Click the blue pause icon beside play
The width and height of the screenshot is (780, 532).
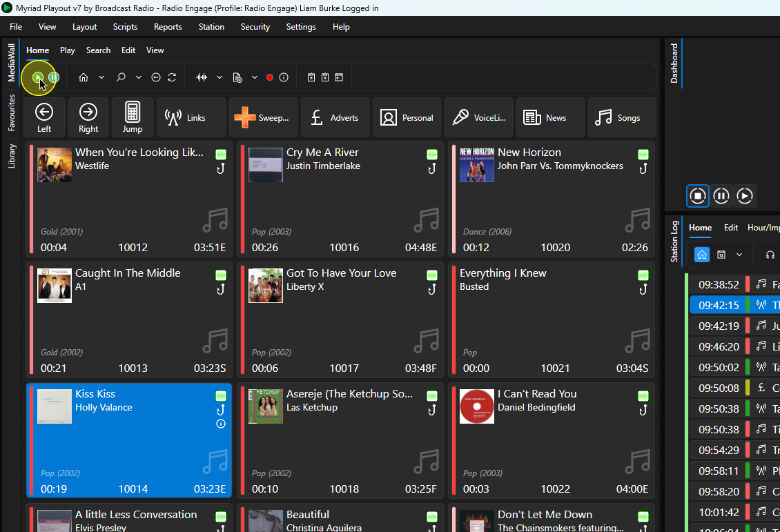(54, 77)
